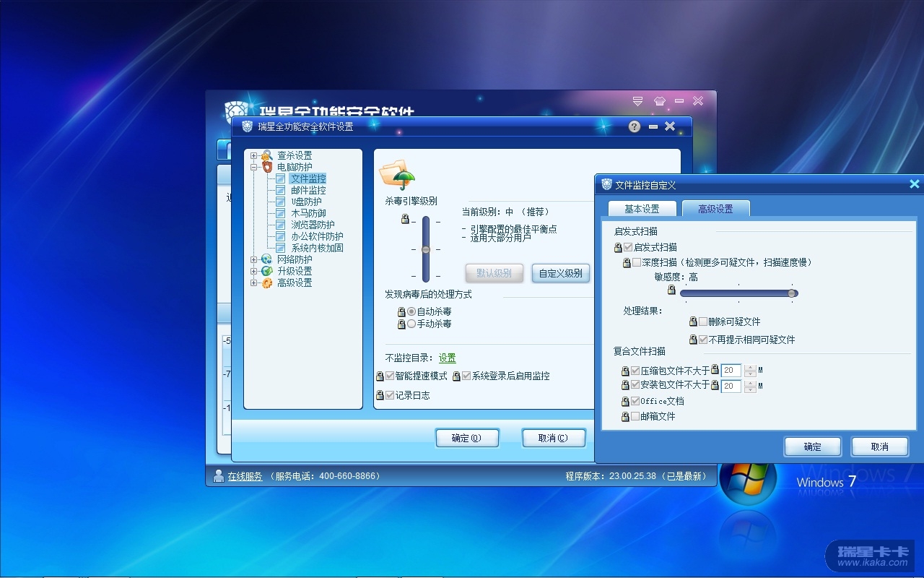924x578 pixels.
Task: Select the 查杀设置 magnifier icon in tree
Action: [x=267, y=155]
